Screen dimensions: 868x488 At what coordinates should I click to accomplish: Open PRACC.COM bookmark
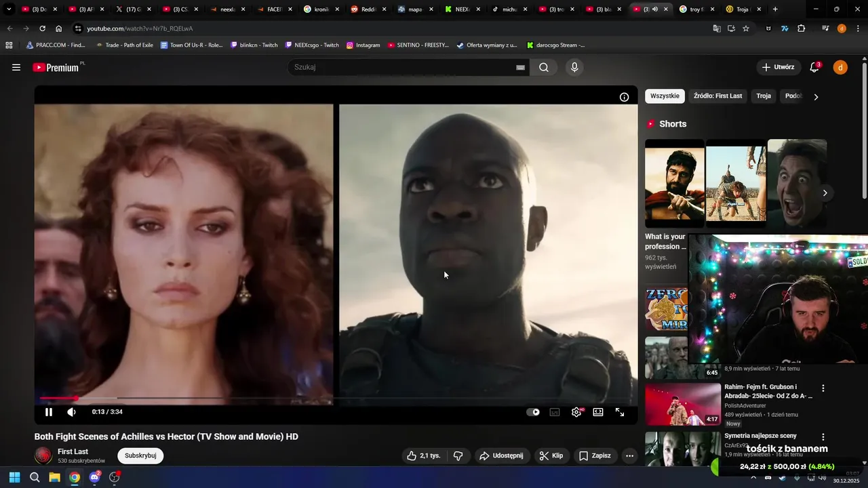pyautogui.click(x=56, y=45)
